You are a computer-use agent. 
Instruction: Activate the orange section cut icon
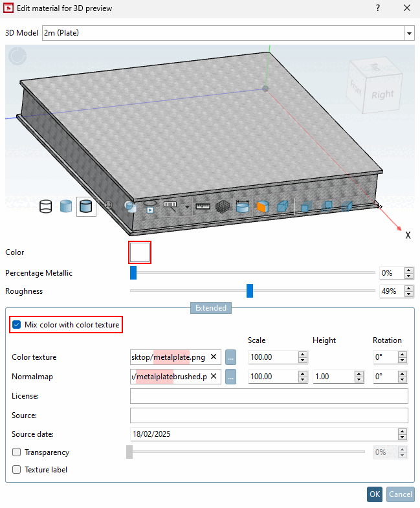(263, 206)
